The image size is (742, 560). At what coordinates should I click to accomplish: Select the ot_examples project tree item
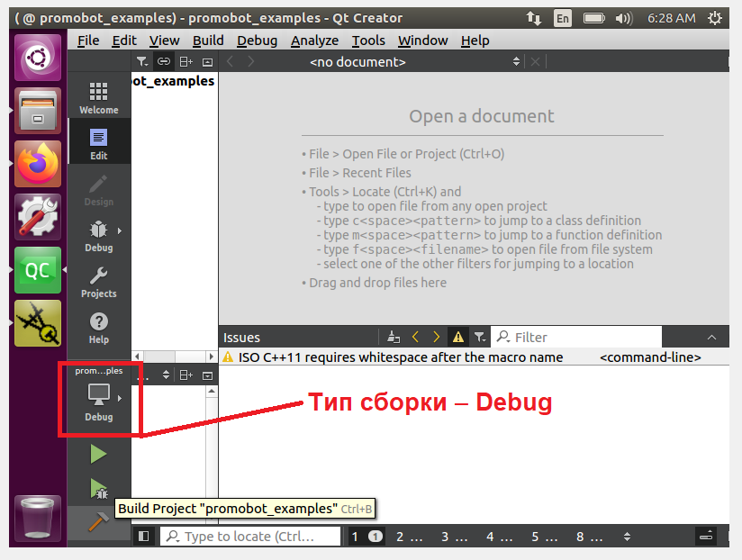(173, 81)
